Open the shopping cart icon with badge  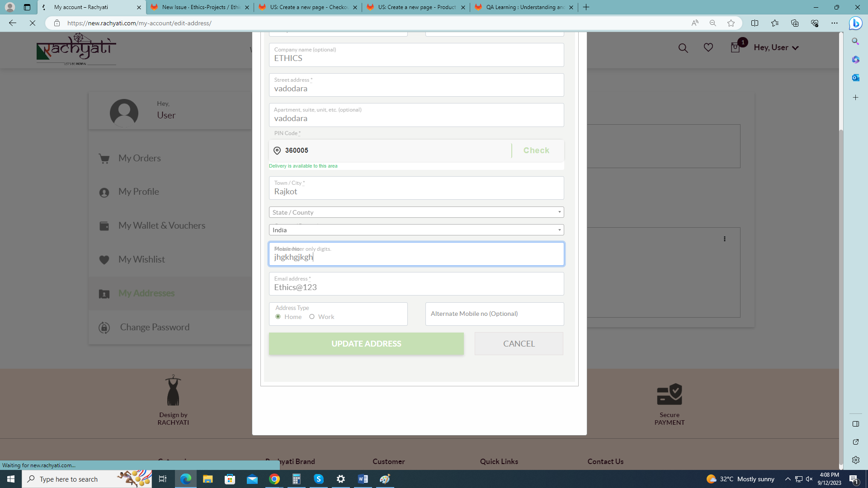click(x=735, y=47)
